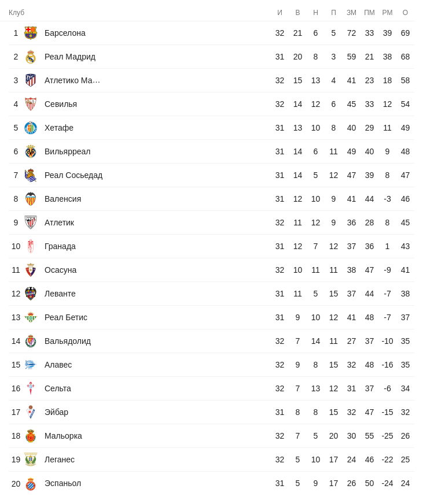Click the Клуб column header
This screenshot has height=504, width=423.
pyautogui.click(x=16, y=13)
